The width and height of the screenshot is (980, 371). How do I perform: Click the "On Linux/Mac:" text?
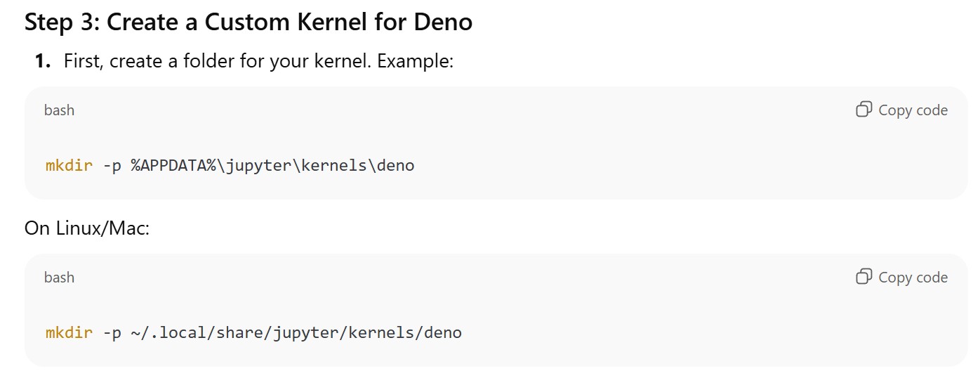click(87, 228)
